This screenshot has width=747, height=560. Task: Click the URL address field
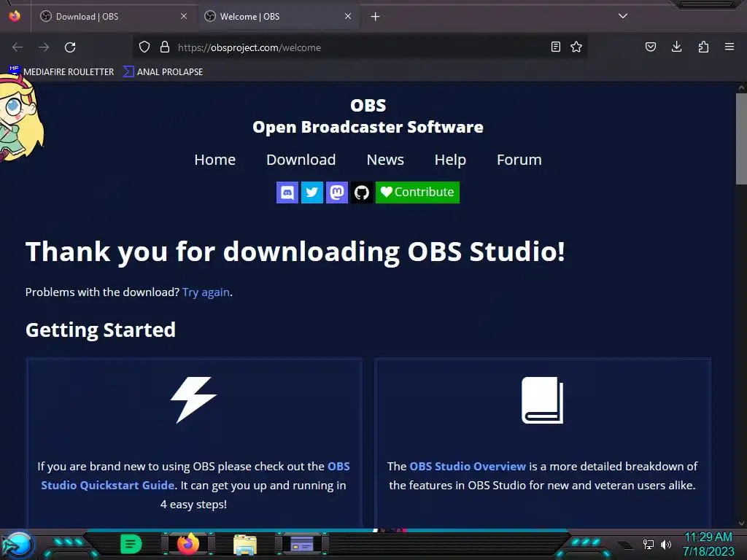tap(360, 47)
